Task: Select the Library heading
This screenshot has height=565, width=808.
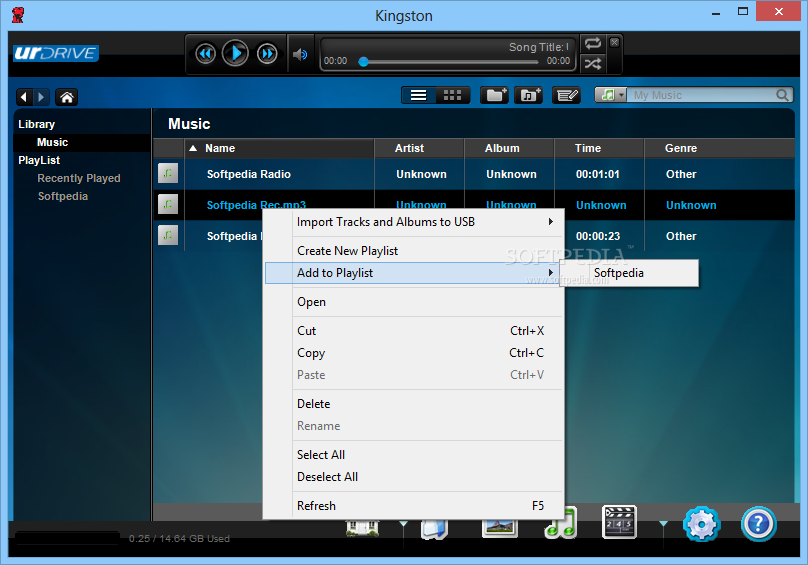Action: coord(37,124)
